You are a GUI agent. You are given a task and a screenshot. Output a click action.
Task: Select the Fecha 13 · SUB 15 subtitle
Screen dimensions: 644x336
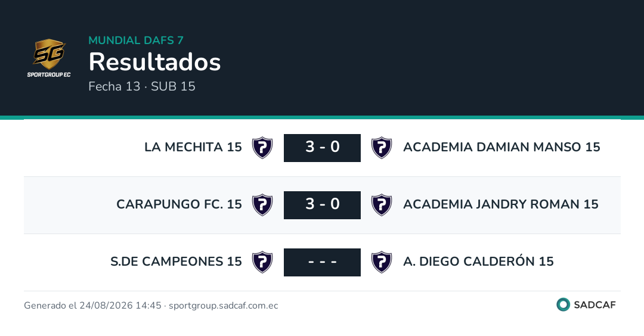click(142, 86)
